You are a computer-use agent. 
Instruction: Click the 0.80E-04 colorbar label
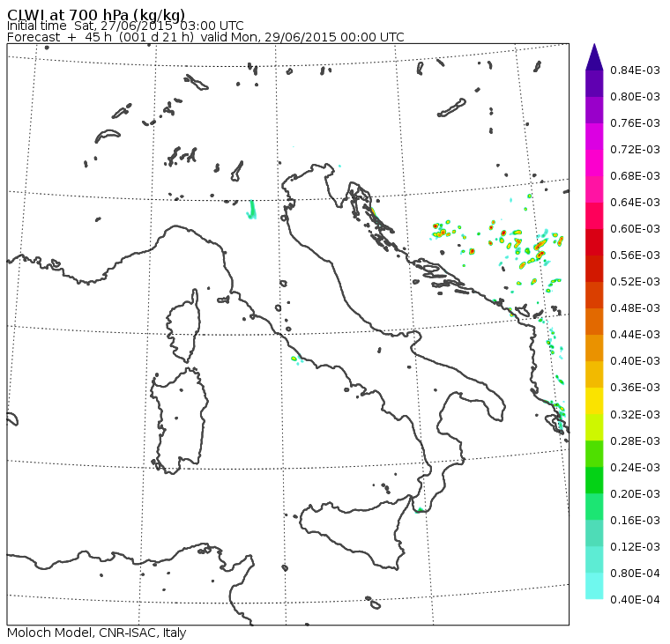[x=635, y=574]
